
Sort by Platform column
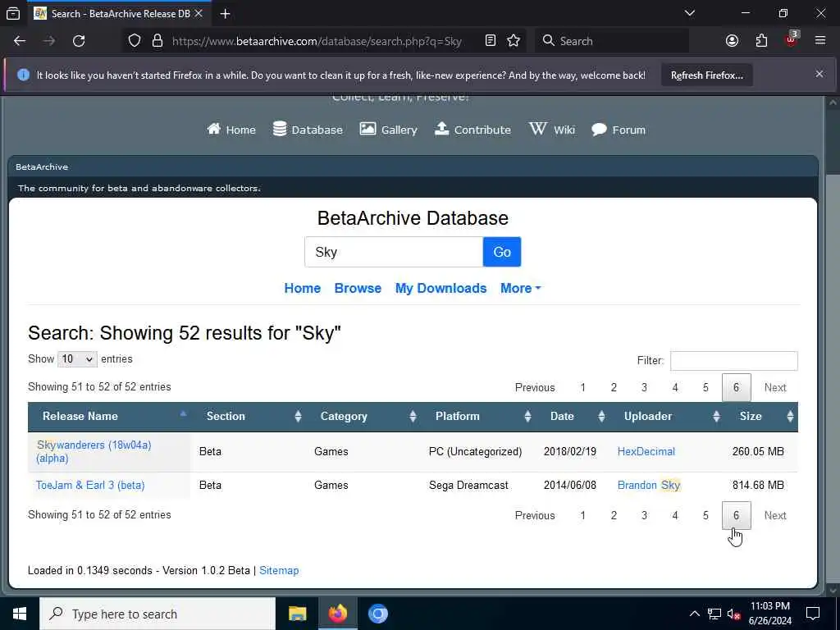[479, 416]
